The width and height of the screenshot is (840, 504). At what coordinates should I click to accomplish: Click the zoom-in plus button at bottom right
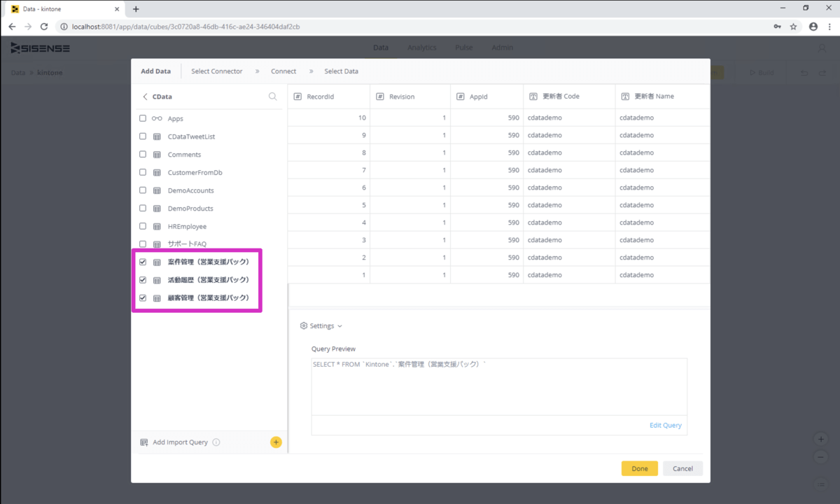tap(821, 439)
